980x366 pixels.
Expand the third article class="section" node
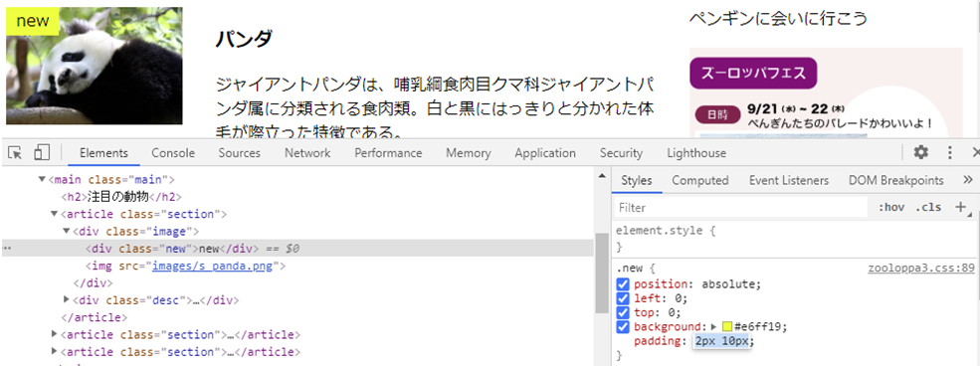[x=54, y=352]
